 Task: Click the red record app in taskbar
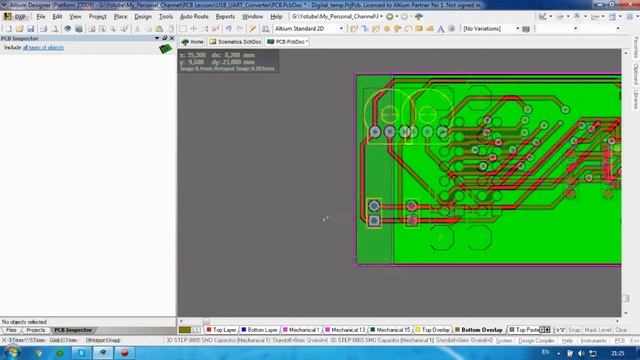point(124,353)
